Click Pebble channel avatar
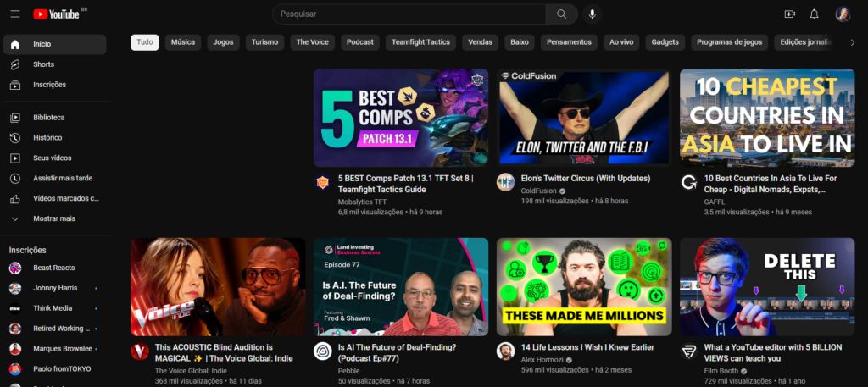This screenshot has height=387, width=868. pos(323,351)
